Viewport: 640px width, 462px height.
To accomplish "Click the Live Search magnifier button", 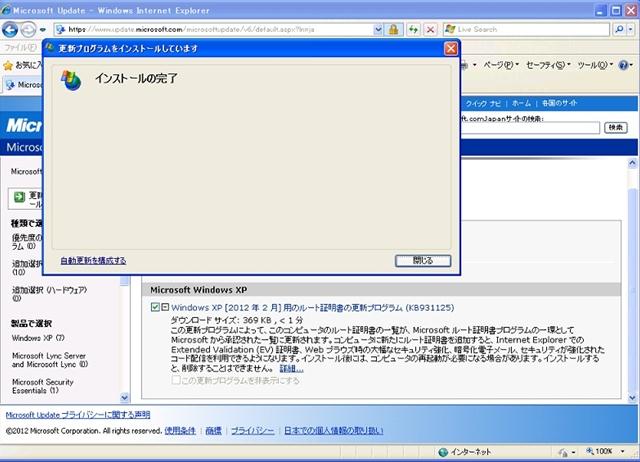I will pyautogui.click(x=619, y=29).
